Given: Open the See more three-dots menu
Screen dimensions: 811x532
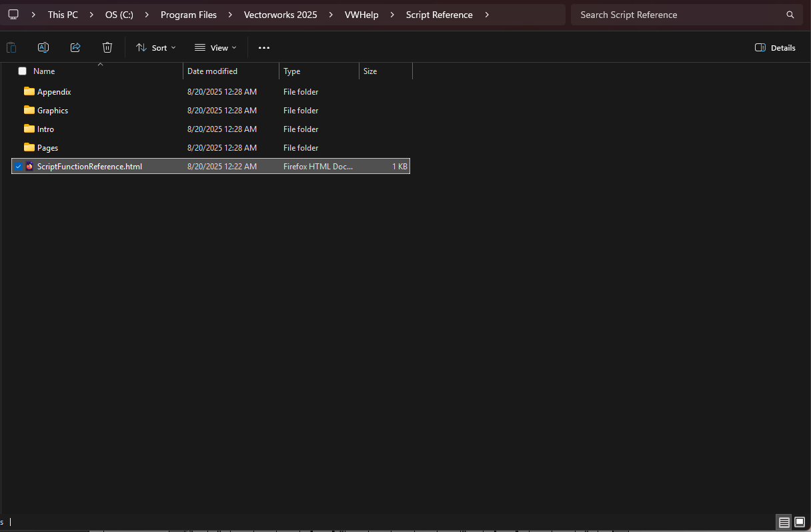Looking at the screenshot, I should [264, 48].
